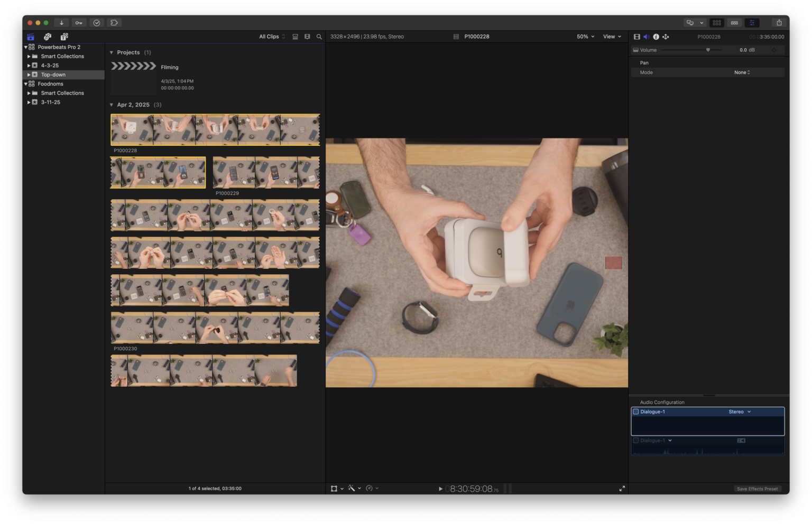The width and height of the screenshot is (812, 524).
Task: Switch to the Photos and Audio sidebar tab
Action: tap(48, 36)
